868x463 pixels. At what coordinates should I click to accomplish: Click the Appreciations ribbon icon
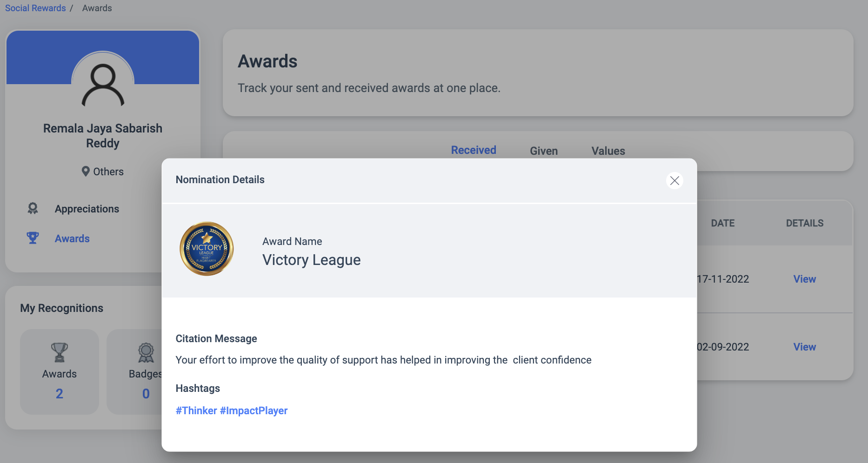(33, 208)
